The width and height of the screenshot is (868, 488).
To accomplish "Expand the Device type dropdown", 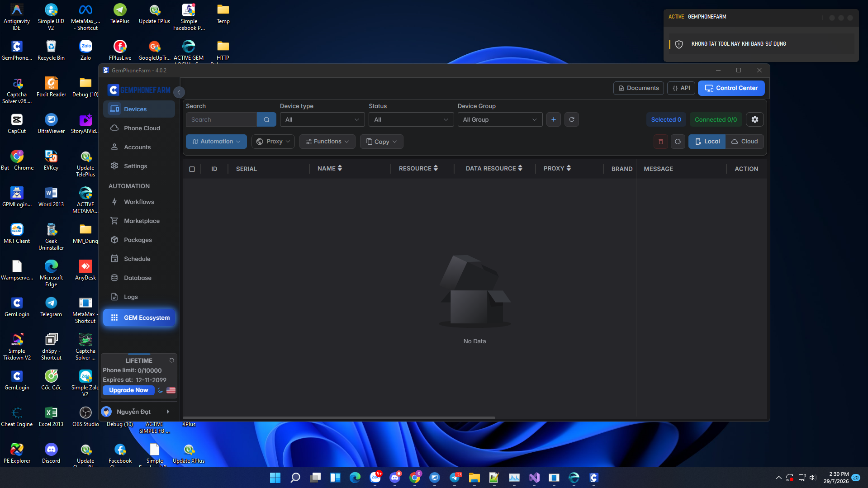I will coord(322,119).
